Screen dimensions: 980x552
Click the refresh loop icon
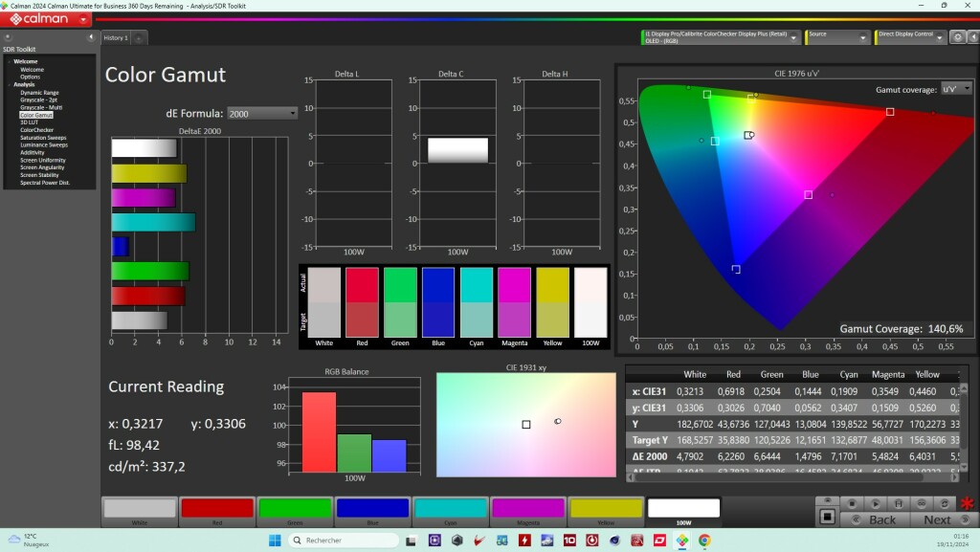(945, 503)
